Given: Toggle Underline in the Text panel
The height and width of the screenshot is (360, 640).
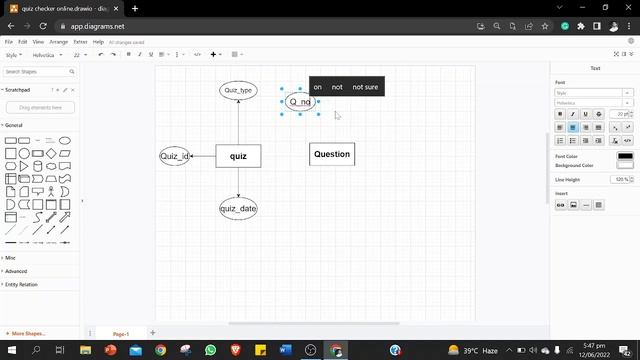Looking at the screenshot, I should [x=586, y=114].
